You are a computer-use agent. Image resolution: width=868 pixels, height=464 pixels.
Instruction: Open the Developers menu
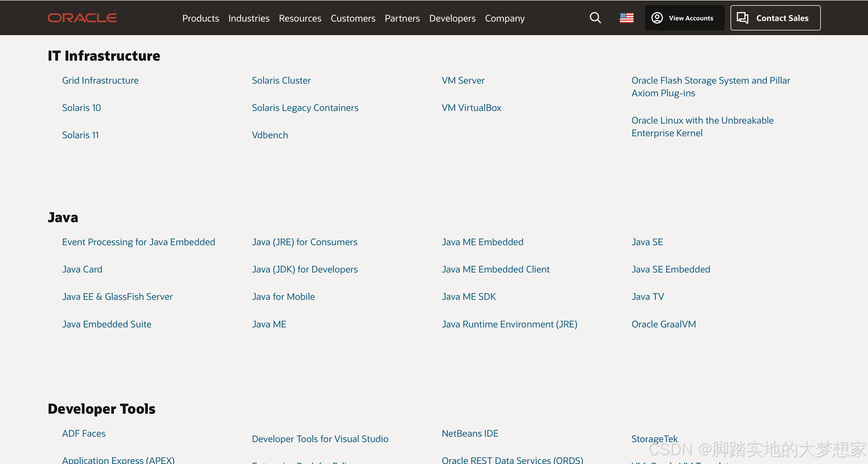[x=452, y=18]
